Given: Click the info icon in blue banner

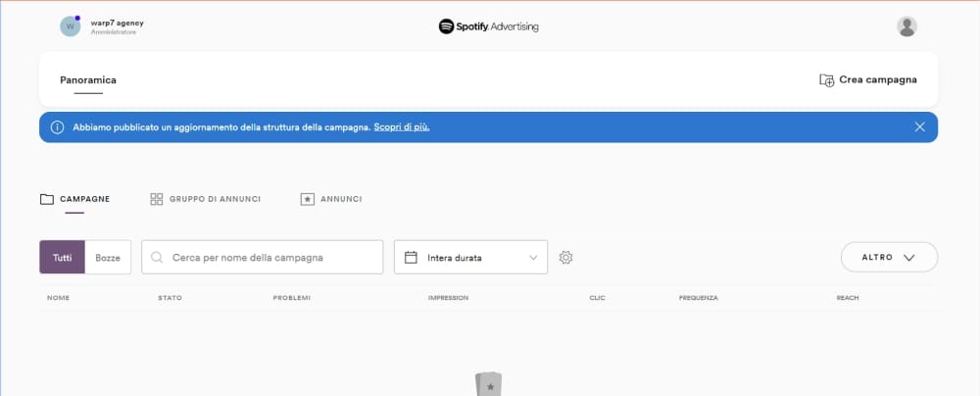Looking at the screenshot, I should pos(58,127).
